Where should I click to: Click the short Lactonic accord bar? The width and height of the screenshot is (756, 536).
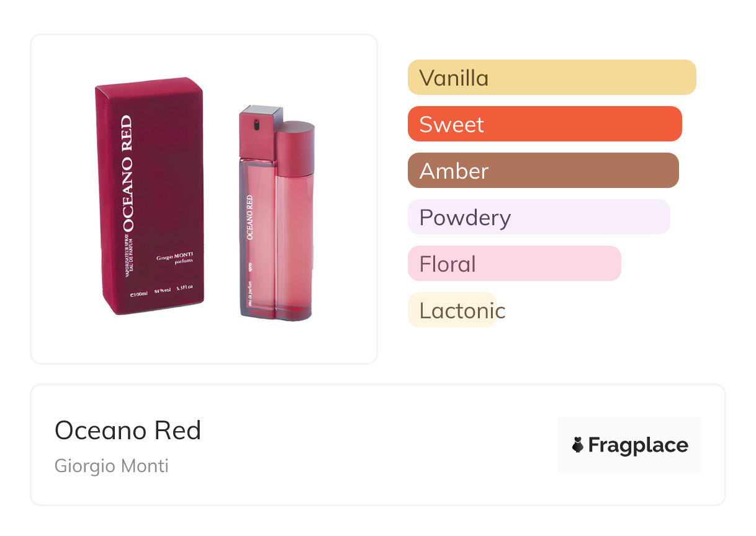click(452, 310)
